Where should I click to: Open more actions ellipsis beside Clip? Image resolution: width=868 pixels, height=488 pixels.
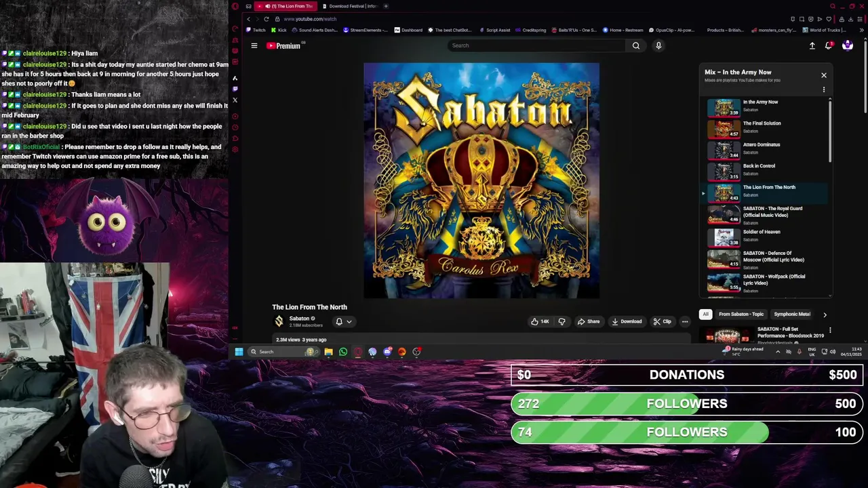click(685, 321)
